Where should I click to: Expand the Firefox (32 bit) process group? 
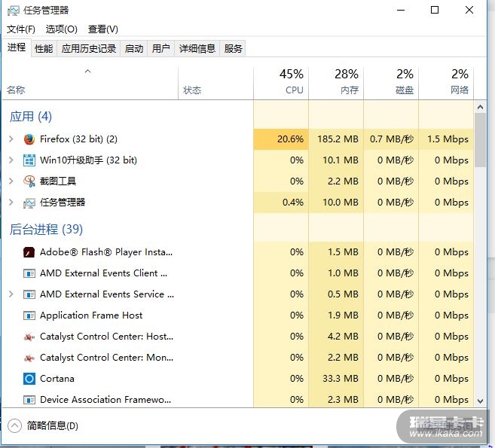(x=11, y=139)
